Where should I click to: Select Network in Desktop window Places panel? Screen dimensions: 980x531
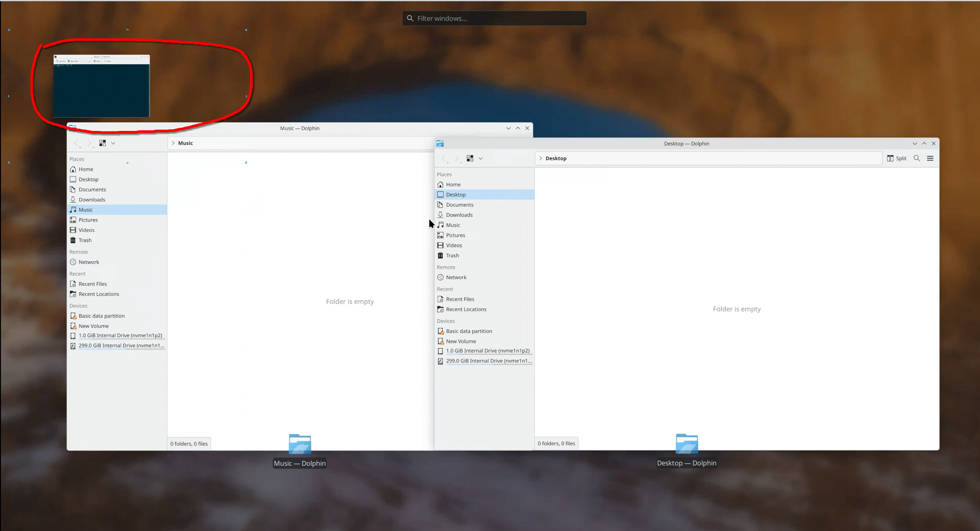pyautogui.click(x=456, y=277)
